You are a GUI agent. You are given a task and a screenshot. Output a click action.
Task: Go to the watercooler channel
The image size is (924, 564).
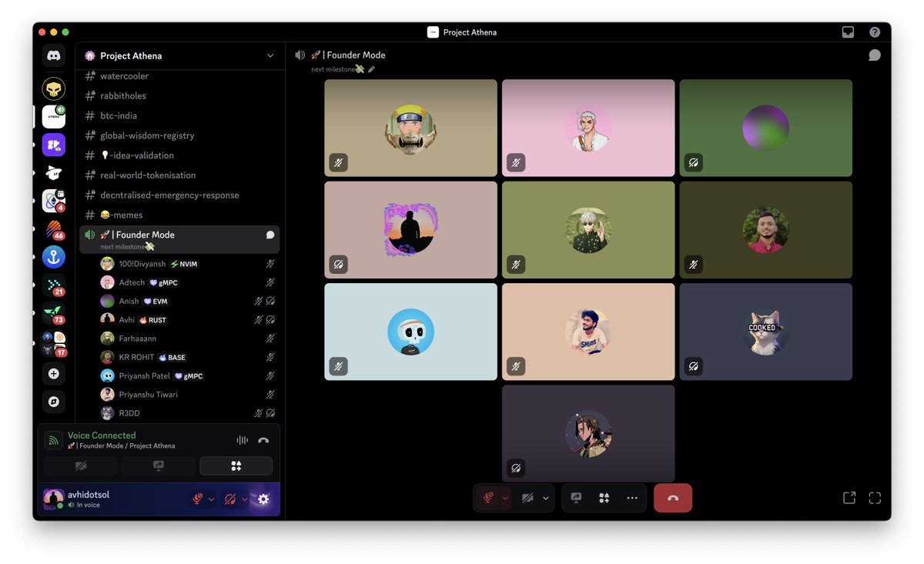click(180, 76)
